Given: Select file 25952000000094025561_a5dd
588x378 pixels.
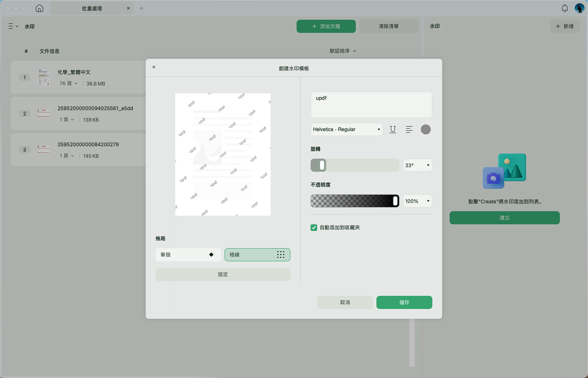Looking at the screenshot, I should pyautogui.click(x=78, y=113).
